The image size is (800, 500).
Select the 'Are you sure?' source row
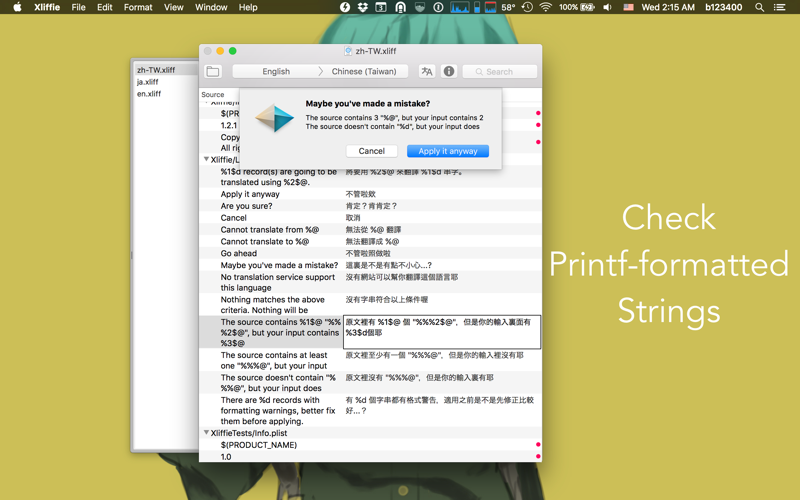(370, 206)
